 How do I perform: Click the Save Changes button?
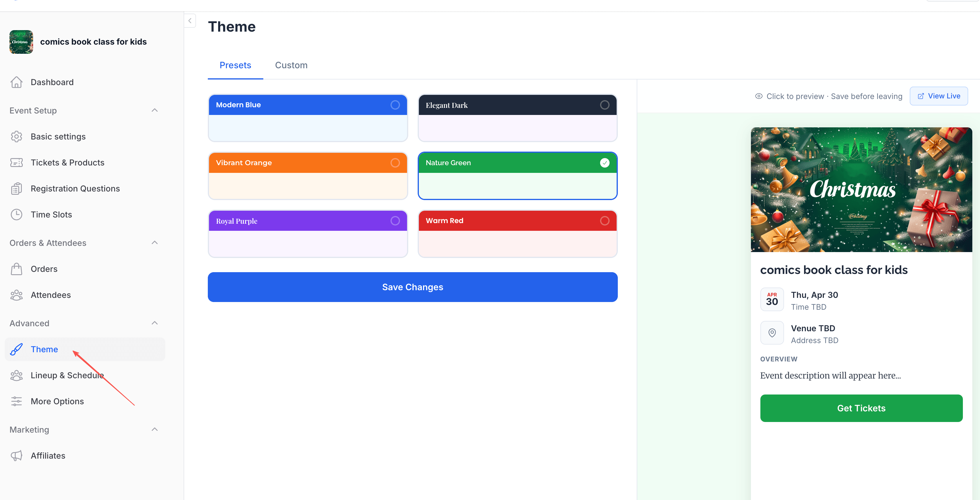click(412, 287)
